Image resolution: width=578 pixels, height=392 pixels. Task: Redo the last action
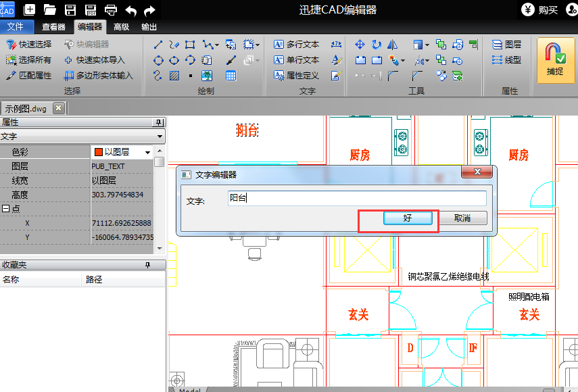[x=149, y=10]
